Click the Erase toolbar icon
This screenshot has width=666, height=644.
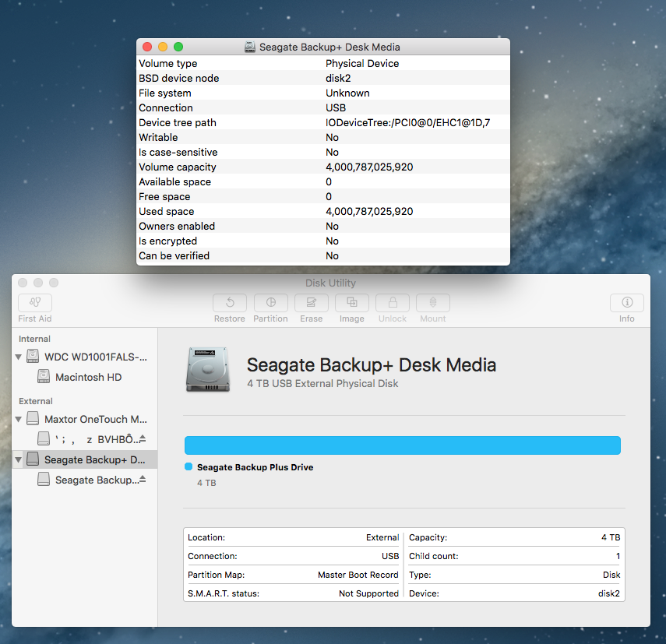click(312, 303)
